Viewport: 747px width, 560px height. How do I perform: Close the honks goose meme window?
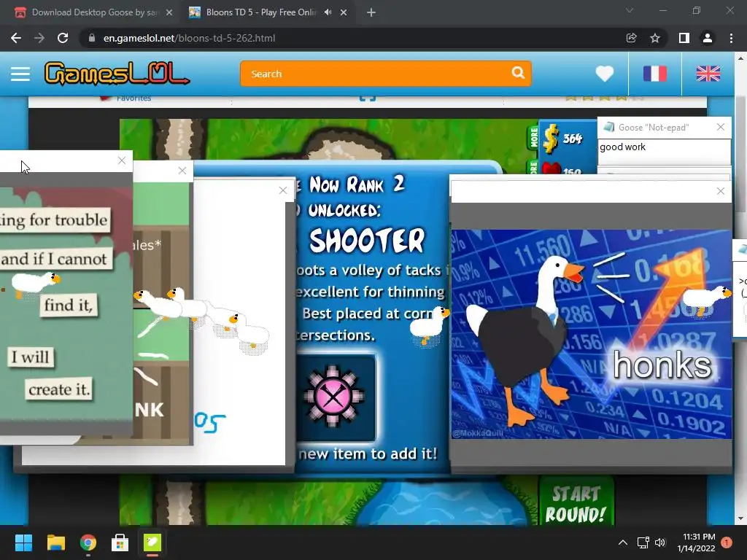[720, 191]
